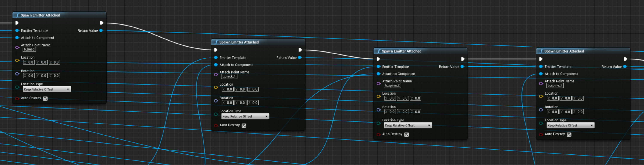Click Location X field on b_neck_1 node

tap(227, 89)
